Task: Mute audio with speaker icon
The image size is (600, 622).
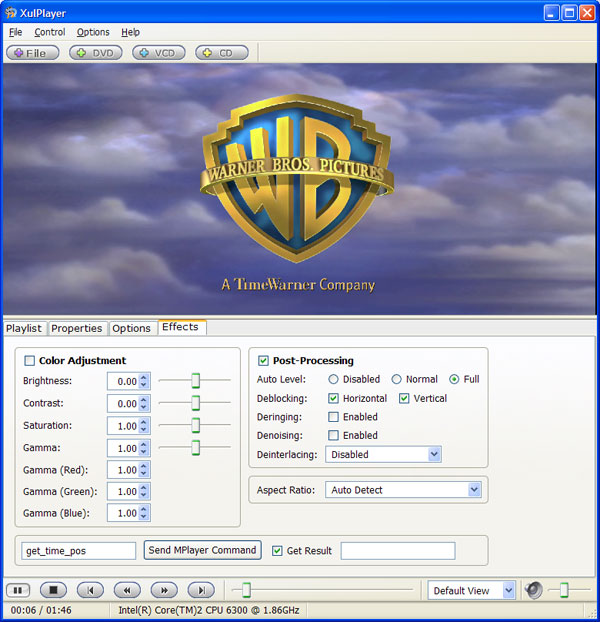Action: point(533,590)
